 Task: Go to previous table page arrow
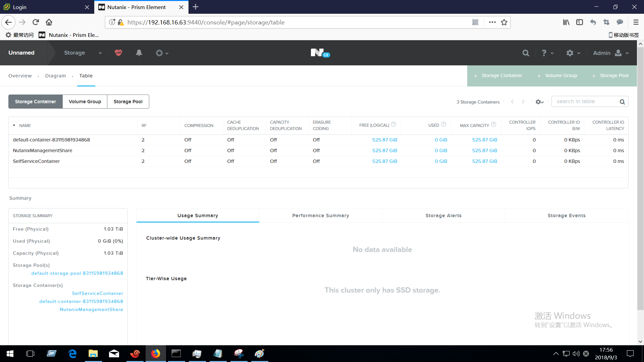pyautogui.click(x=512, y=102)
